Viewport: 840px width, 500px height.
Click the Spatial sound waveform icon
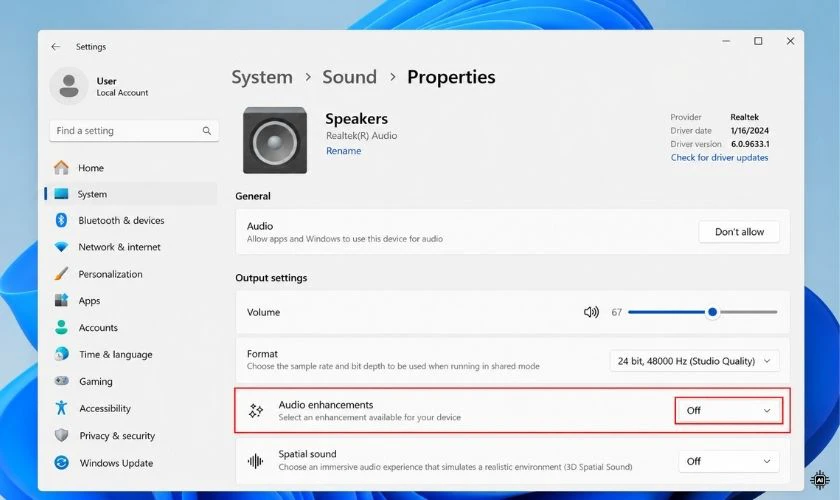(x=256, y=461)
